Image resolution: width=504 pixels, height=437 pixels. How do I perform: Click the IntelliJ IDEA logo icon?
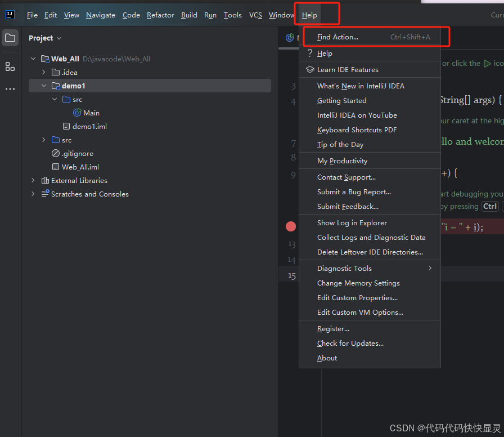pyautogui.click(x=10, y=15)
